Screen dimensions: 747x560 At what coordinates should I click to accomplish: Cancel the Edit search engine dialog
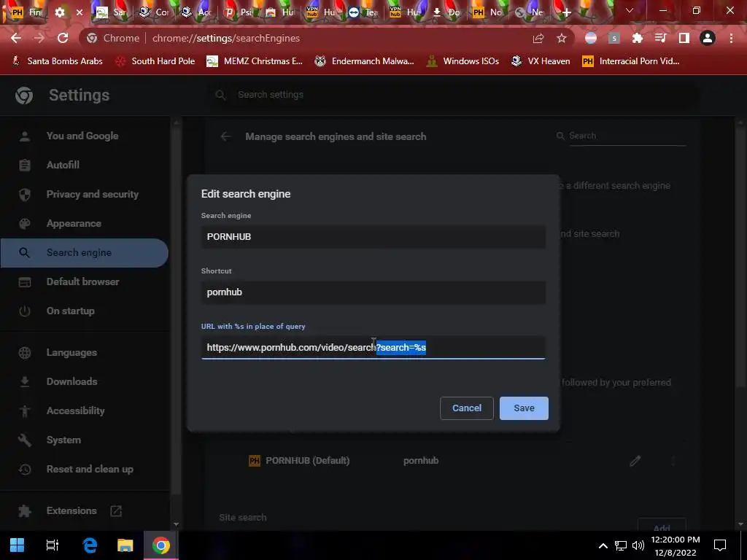point(467,408)
